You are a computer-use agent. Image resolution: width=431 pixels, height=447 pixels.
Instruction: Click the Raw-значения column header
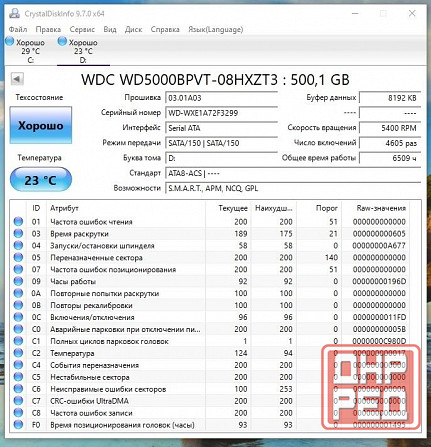(x=375, y=208)
